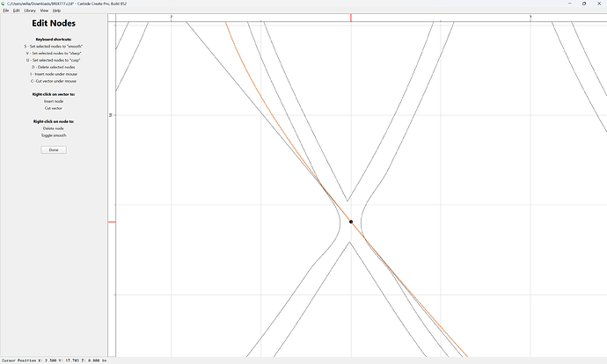Click the 'U - Set selected nodes to cusp' text
Viewport: 607px width, 364px height.
tap(54, 61)
